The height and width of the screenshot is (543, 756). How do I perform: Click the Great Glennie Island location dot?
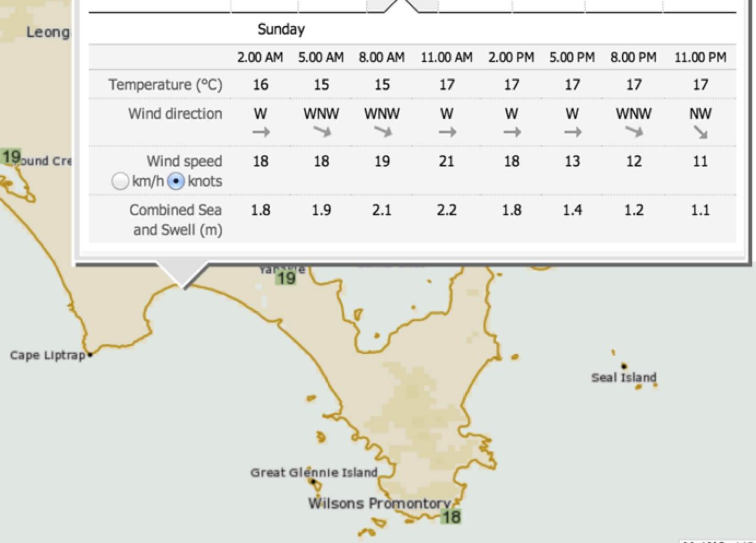click(313, 481)
